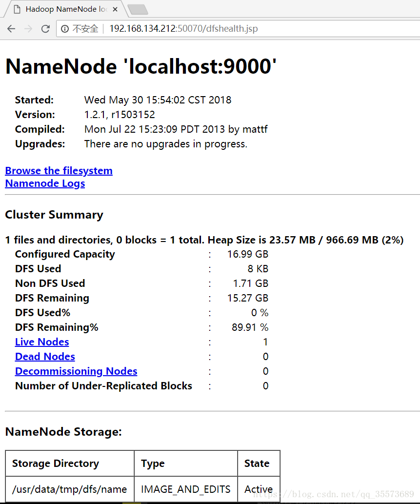Click the page favicon in the tab
Viewport: 420px width, 504px height.
(x=16, y=9)
